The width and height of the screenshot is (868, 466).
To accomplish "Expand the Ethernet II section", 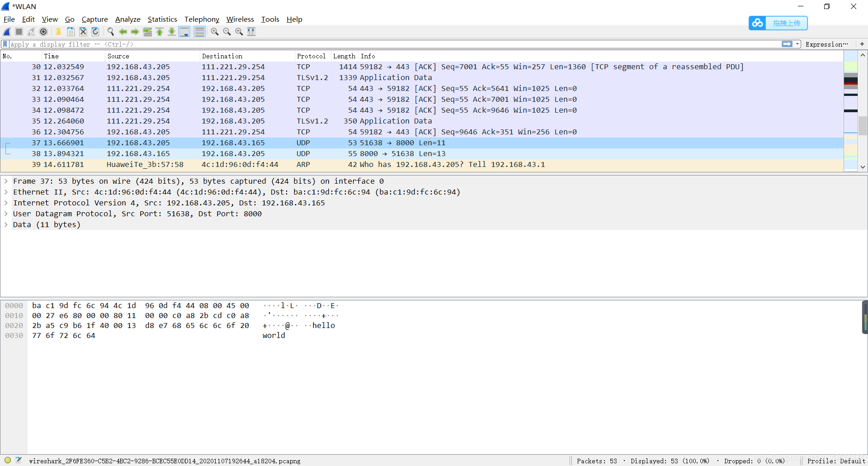I will tap(6, 192).
